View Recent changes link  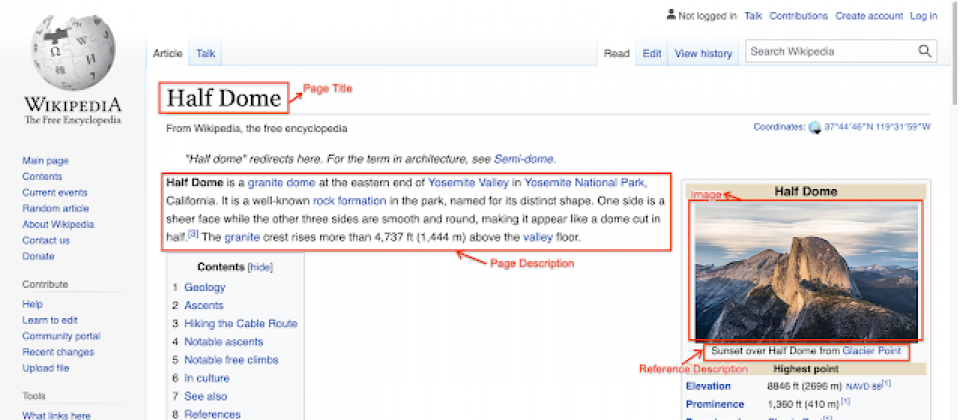pos(58,351)
